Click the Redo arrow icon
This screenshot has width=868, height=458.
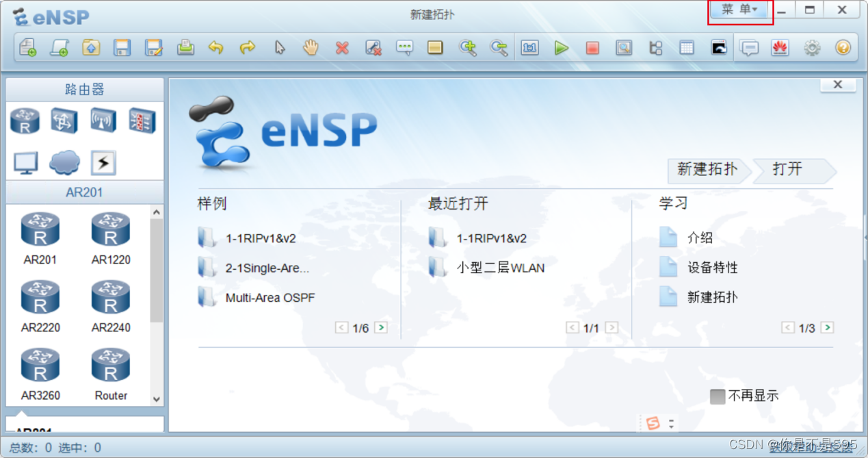coord(248,48)
